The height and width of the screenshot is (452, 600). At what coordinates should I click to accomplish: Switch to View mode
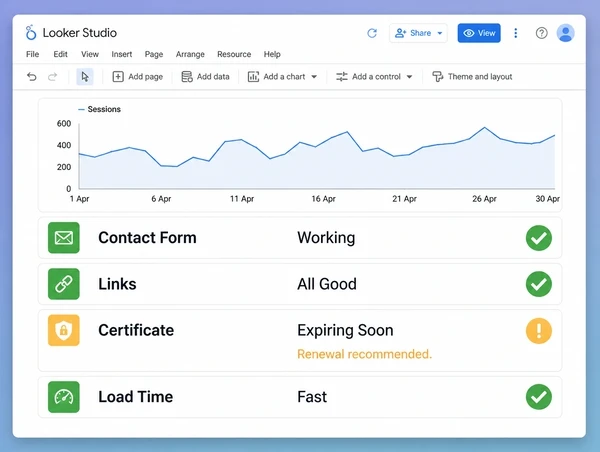tap(479, 33)
